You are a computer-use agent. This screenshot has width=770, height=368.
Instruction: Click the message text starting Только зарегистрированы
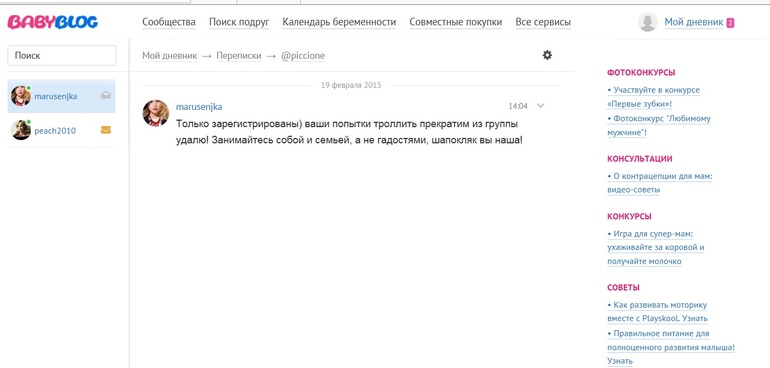pyautogui.click(x=349, y=132)
